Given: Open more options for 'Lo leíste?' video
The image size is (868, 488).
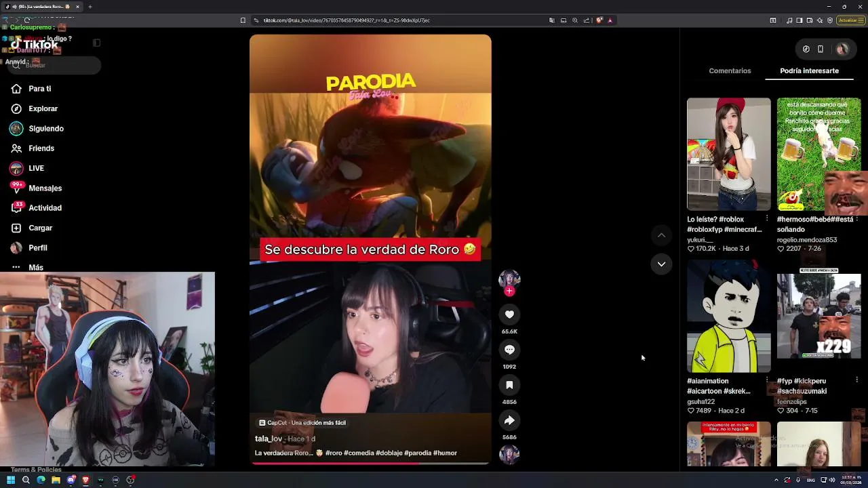Looking at the screenshot, I should click(x=767, y=219).
